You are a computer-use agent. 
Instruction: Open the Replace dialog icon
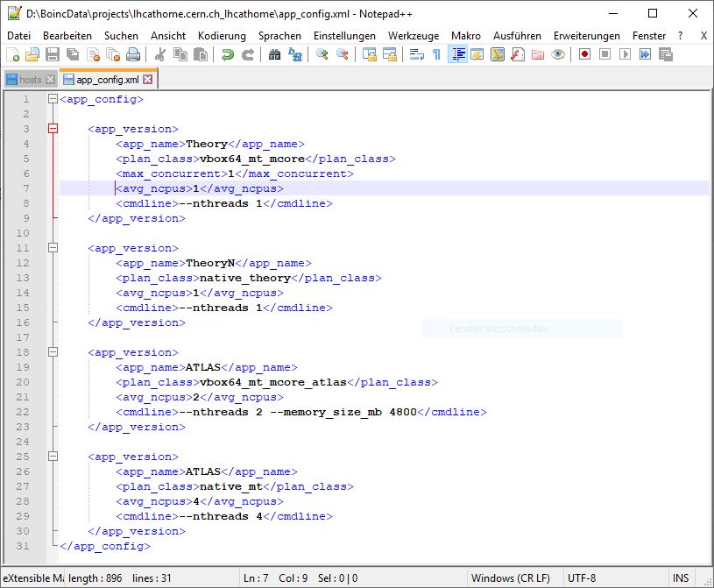[294, 54]
